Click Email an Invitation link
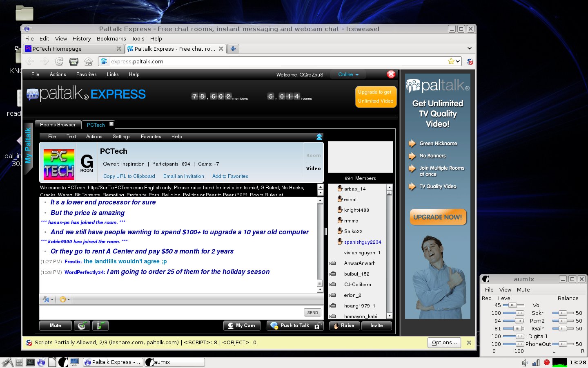 click(x=184, y=176)
